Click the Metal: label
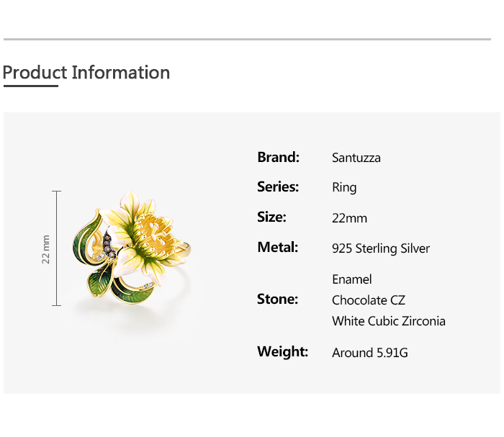The width and height of the screenshot is (504, 437). coord(277,248)
